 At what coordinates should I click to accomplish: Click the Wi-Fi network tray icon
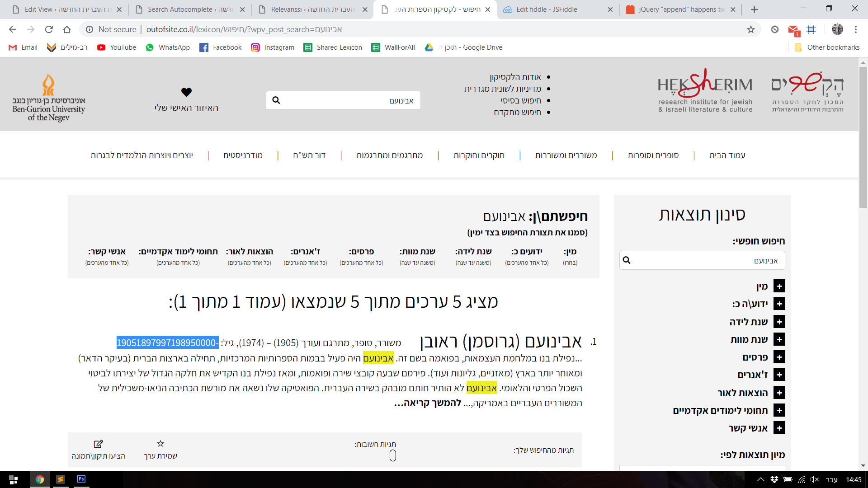pyautogui.click(x=802, y=479)
